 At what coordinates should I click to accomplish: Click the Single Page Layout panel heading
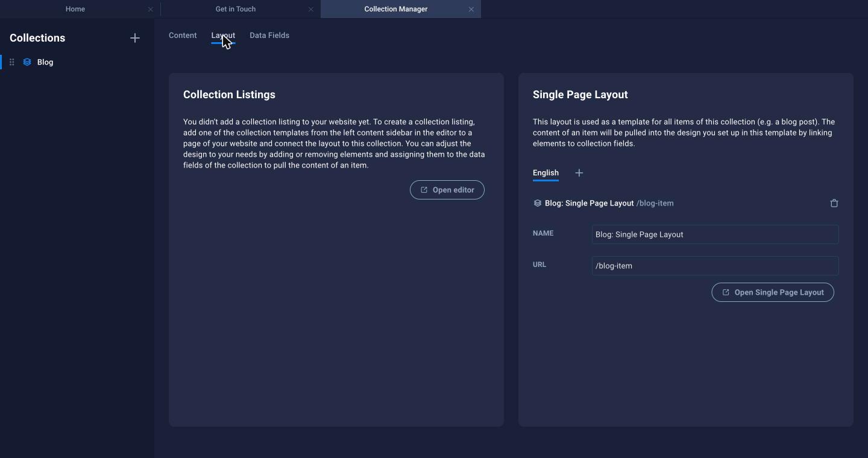coord(580,95)
